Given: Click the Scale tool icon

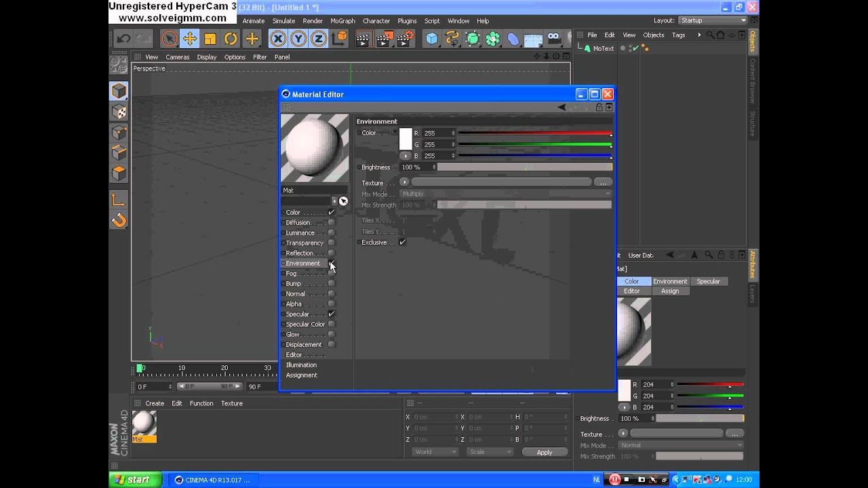Looking at the screenshot, I should click(210, 39).
